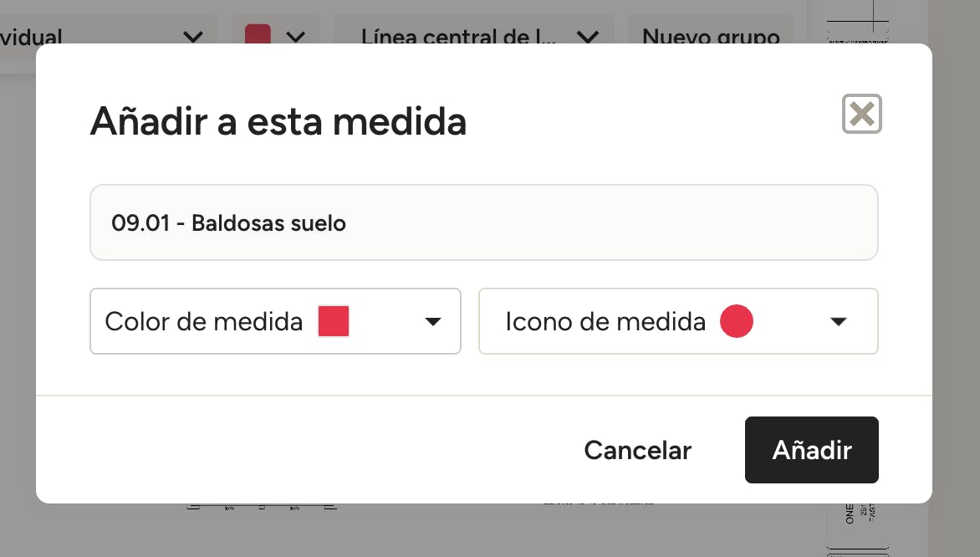
Task: Click the dark red toolbar color swatch
Action: (x=258, y=33)
